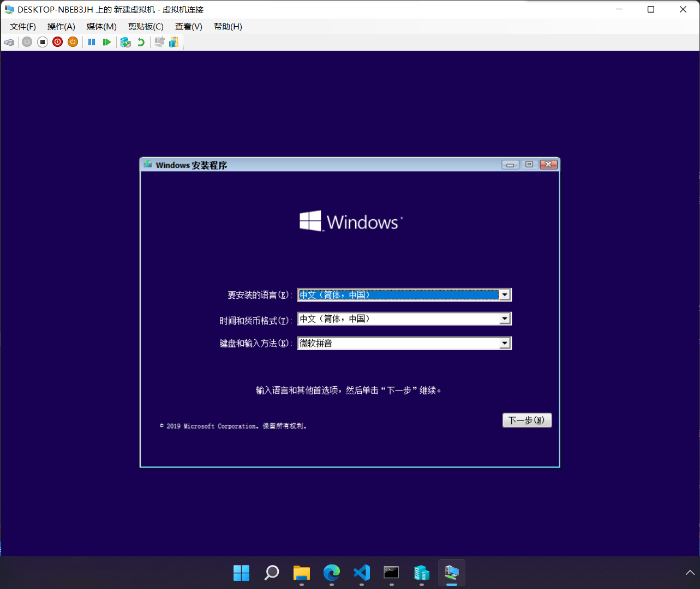
Task: Click the red Shut Down toolbar icon
Action: (x=57, y=42)
